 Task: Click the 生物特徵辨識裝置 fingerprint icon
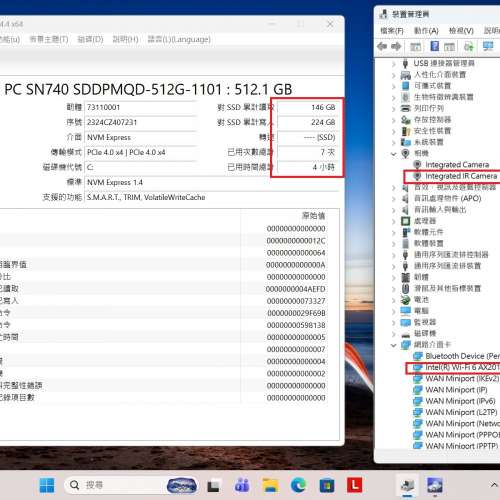pyautogui.click(x=405, y=97)
